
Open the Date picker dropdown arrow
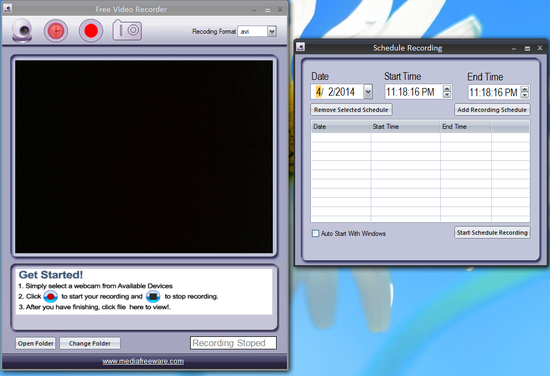(x=368, y=92)
